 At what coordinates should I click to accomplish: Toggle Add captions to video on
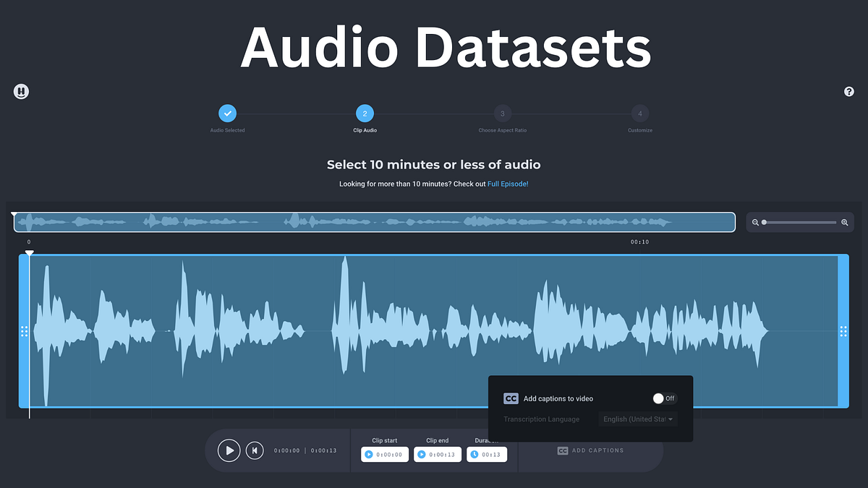[x=663, y=398]
